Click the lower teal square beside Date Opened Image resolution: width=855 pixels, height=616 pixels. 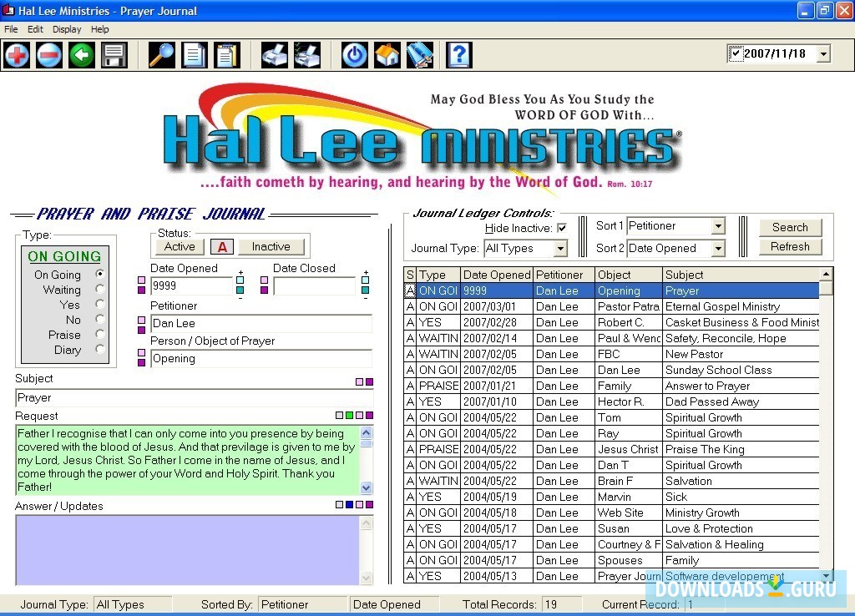coord(240,290)
